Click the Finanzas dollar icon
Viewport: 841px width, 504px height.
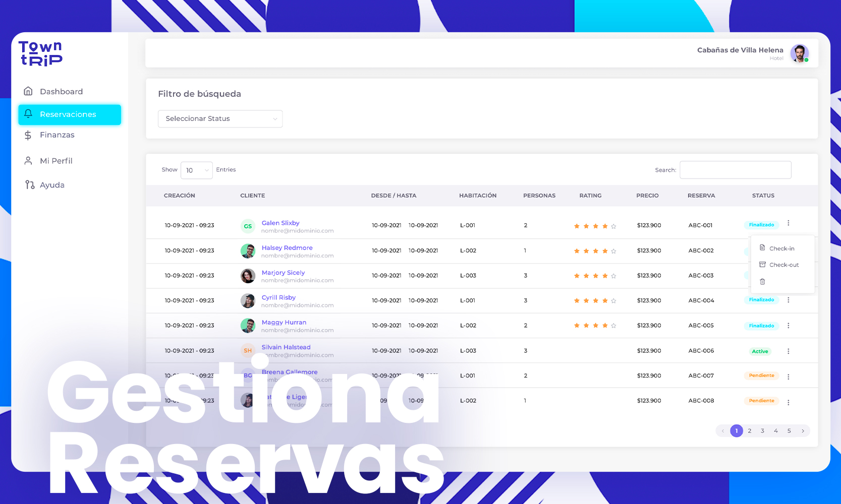(28, 135)
